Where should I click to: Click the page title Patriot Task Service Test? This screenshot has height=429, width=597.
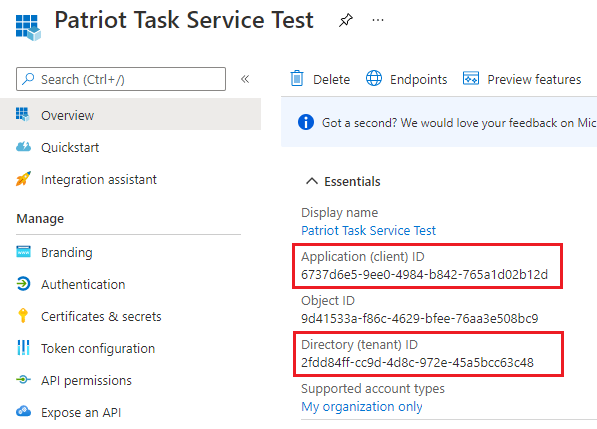pyautogui.click(x=184, y=20)
